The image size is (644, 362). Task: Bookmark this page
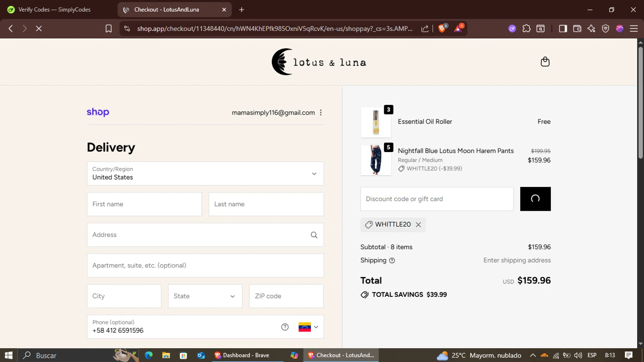pyautogui.click(x=109, y=28)
